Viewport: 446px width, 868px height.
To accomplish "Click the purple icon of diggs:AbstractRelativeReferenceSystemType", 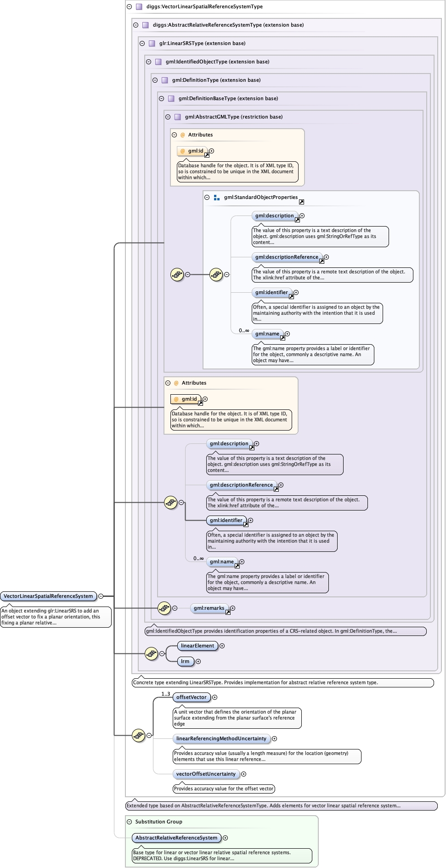I will tap(146, 25).
